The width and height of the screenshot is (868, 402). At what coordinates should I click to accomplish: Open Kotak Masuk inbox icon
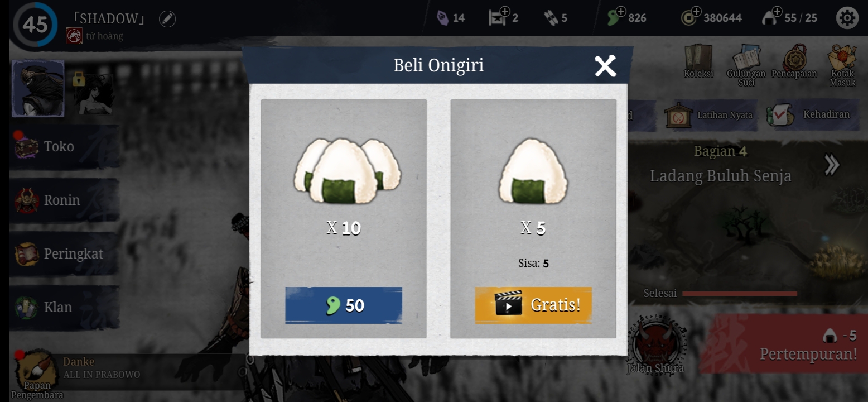[842, 65]
